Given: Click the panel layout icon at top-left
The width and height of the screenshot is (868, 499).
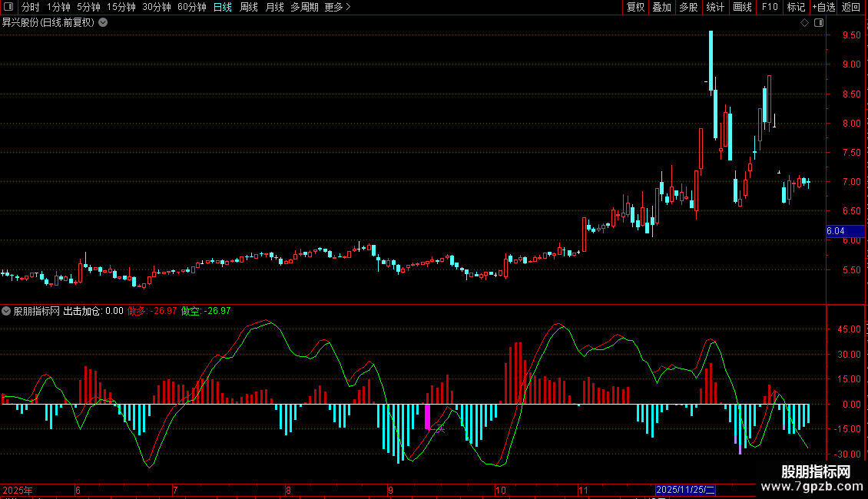Looking at the screenshot, I should [x=8, y=7].
